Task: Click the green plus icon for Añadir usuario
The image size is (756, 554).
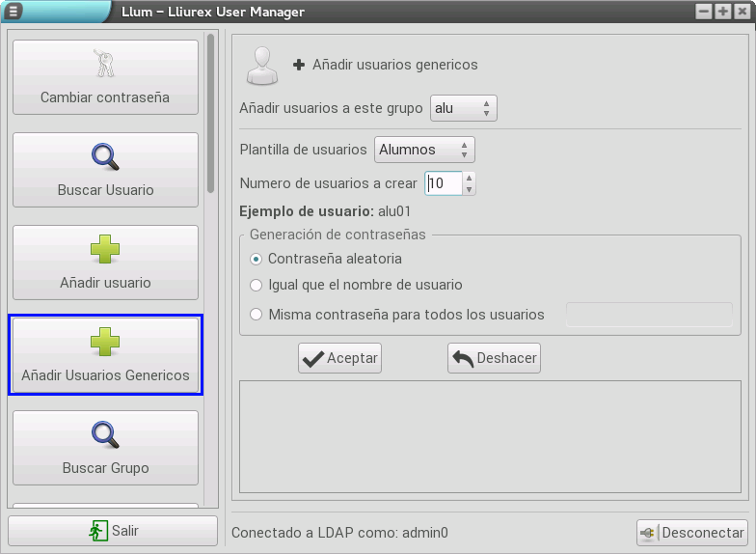Action: pyautogui.click(x=104, y=250)
